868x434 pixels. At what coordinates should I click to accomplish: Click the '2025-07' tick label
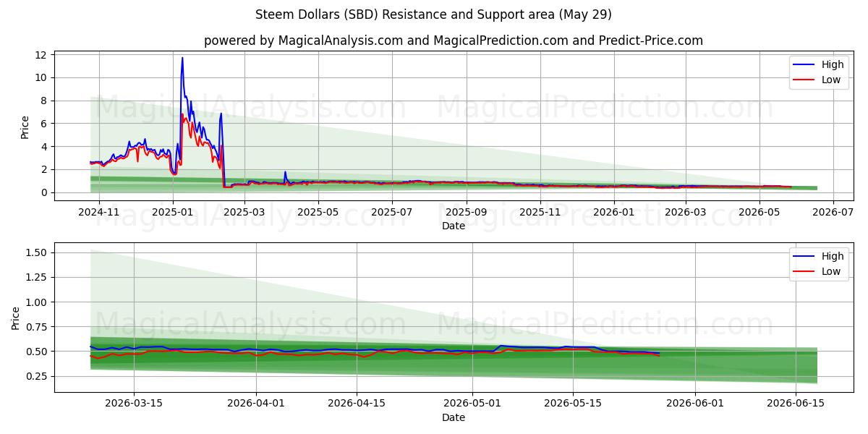point(392,212)
